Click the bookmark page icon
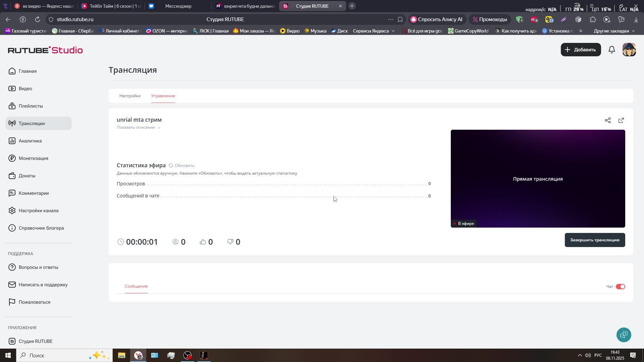This screenshot has height=362, width=644. (x=400, y=19)
